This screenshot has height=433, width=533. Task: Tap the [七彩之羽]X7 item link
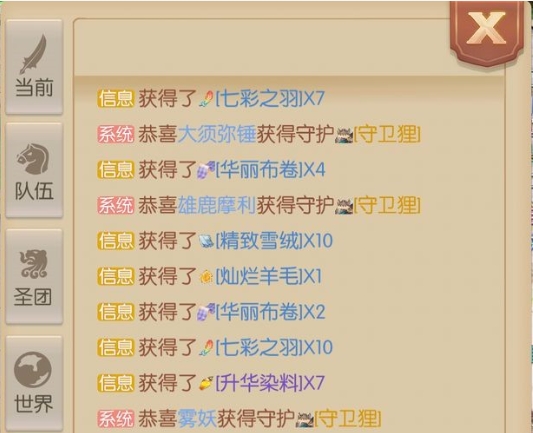tap(270, 99)
